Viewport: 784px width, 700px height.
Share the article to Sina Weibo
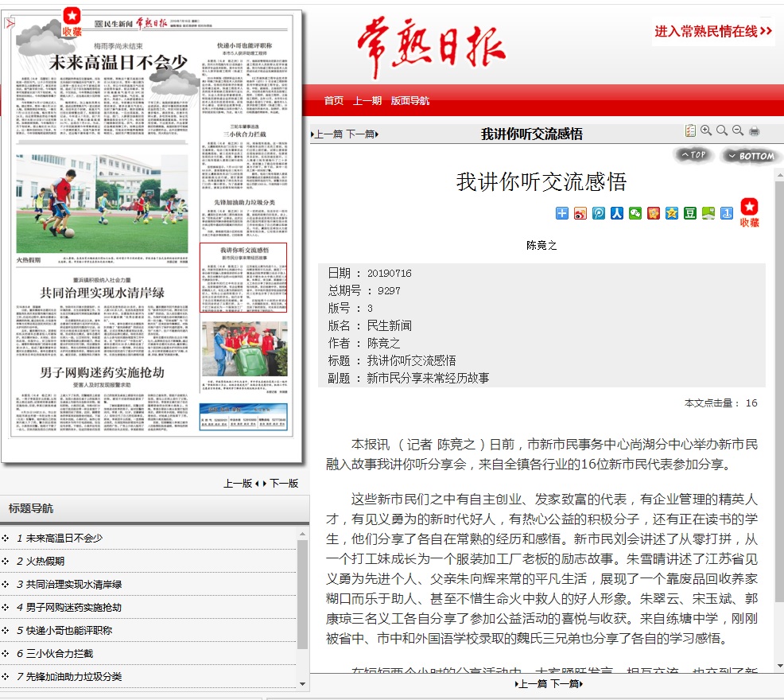tap(580, 214)
